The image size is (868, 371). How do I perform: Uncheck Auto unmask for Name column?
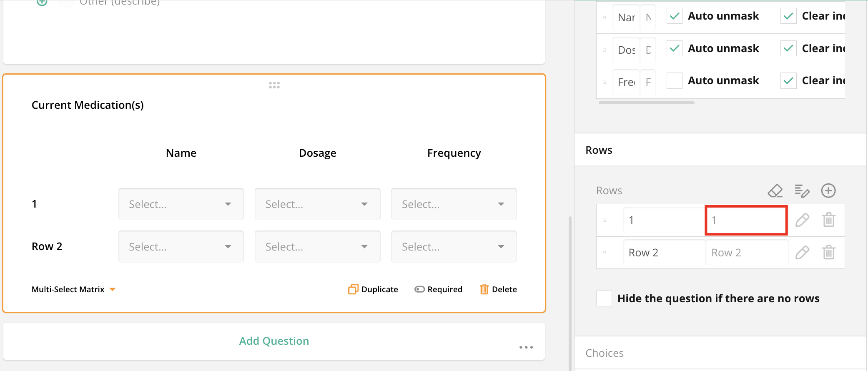[x=674, y=16]
